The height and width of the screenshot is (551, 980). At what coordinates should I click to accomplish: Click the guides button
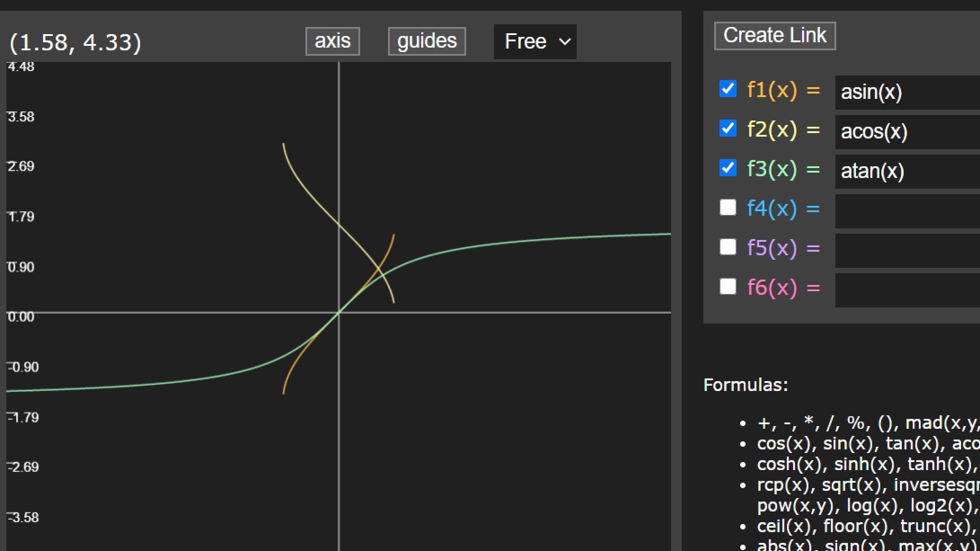(x=427, y=41)
